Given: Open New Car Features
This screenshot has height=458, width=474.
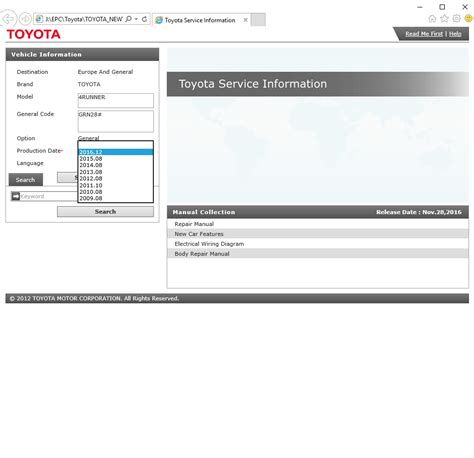Looking at the screenshot, I should click(199, 234).
